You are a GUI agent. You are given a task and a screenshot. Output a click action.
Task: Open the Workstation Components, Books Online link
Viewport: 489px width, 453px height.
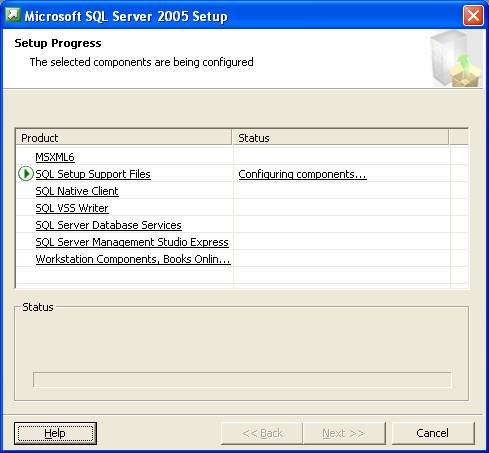pos(133,259)
